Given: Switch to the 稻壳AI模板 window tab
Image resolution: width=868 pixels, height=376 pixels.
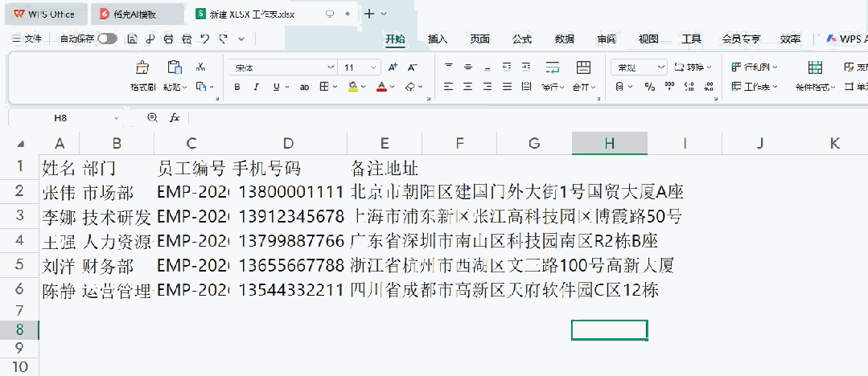Looking at the screenshot, I should coord(137,14).
